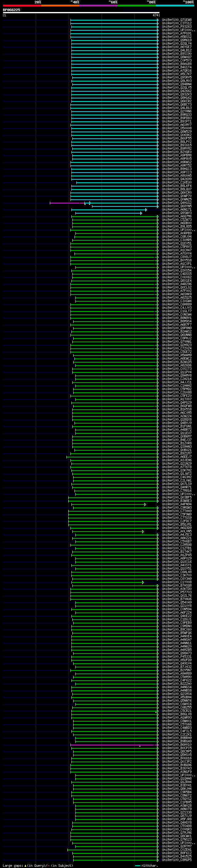
Task: Select the UniRef100_B1K5S8 label
Action: click(x=176, y=409)
